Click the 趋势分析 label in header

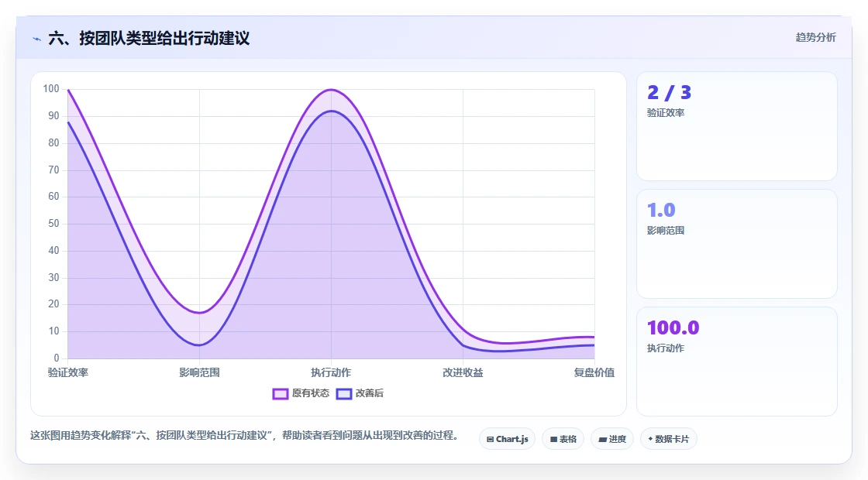[815, 38]
